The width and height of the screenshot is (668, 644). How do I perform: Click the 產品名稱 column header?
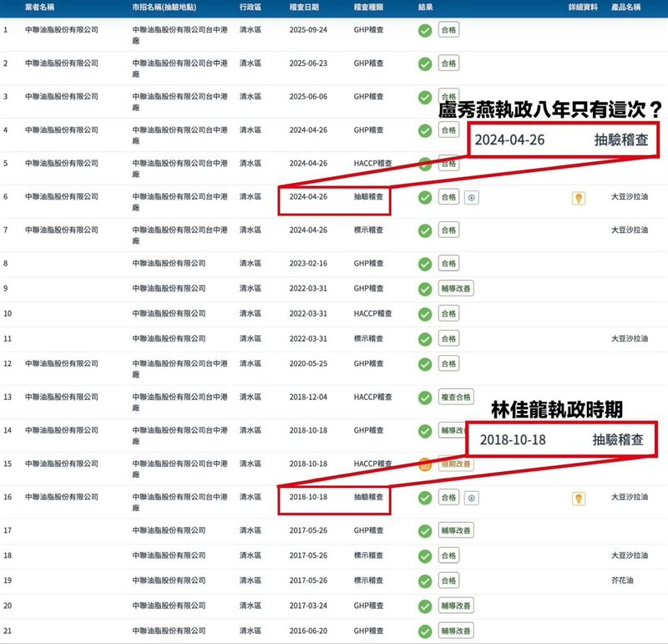pyautogui.click(x=625, y=7)
